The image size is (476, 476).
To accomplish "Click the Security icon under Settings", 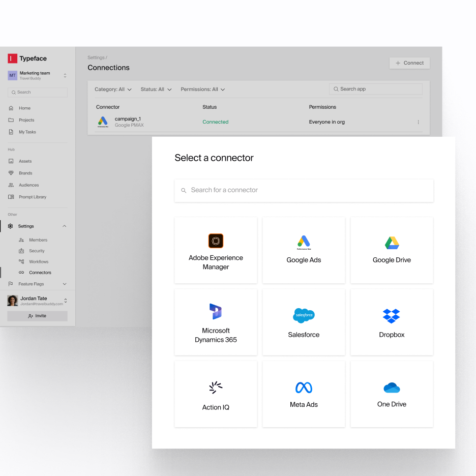I will click(21, 251).
